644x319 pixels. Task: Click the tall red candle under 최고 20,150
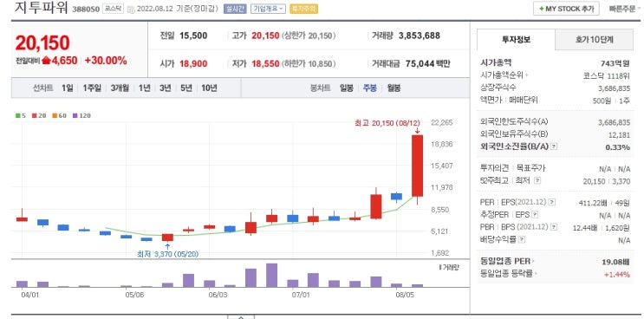click(417, 166)
